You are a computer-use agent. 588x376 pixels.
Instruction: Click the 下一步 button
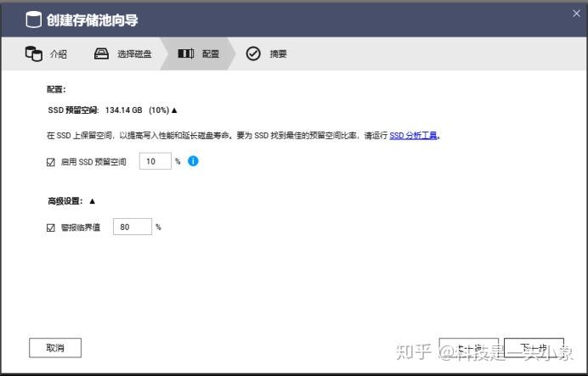click(x=534, y=348)
